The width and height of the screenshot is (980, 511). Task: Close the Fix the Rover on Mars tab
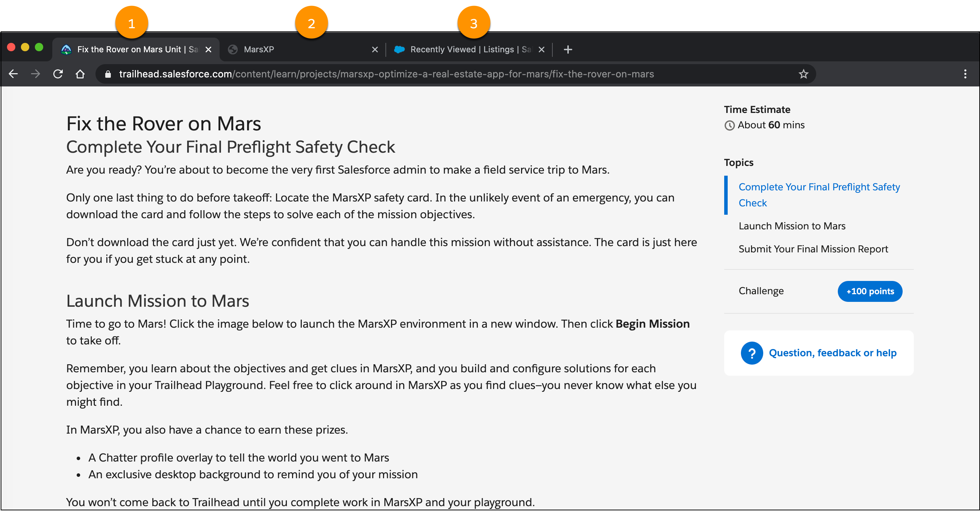point(208,49)
